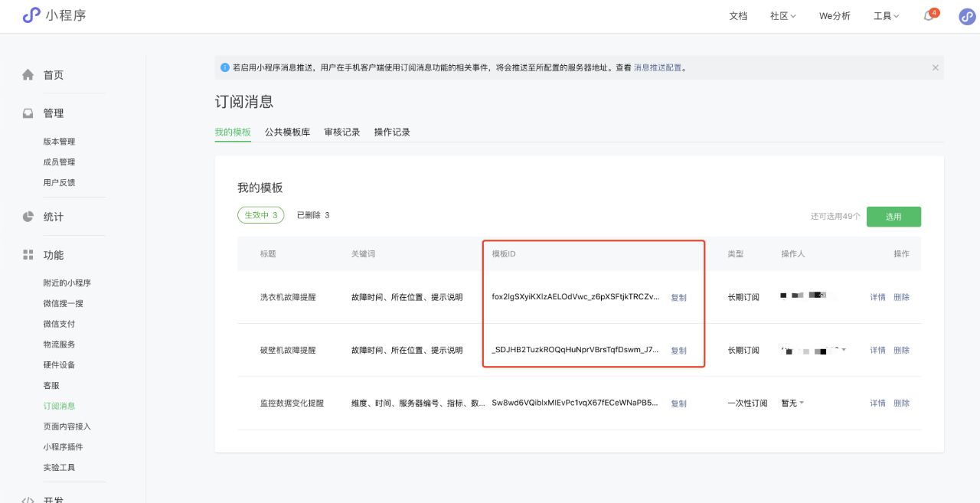The width and height of the screenshot is (980, 503).
Task: Go to 物流服务 in sidebar
Action: [x=59, y=345]
